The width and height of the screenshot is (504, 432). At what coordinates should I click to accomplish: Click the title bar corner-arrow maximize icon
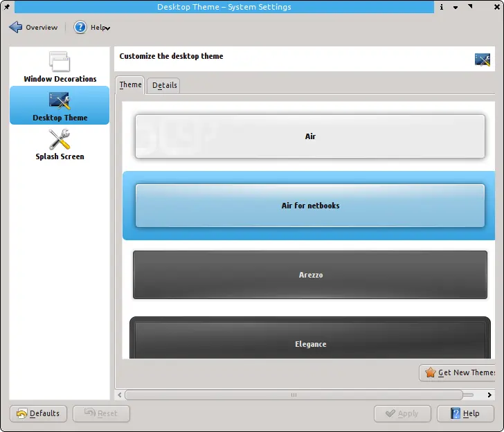pos(470,6)
